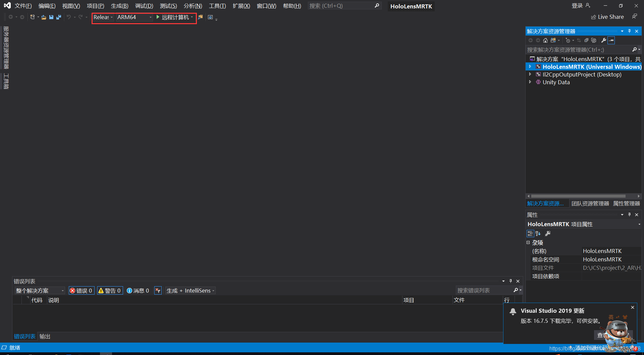Switch to the 输出 tab
Viewport: 644px width, 355px height.
tap(45, 336)
